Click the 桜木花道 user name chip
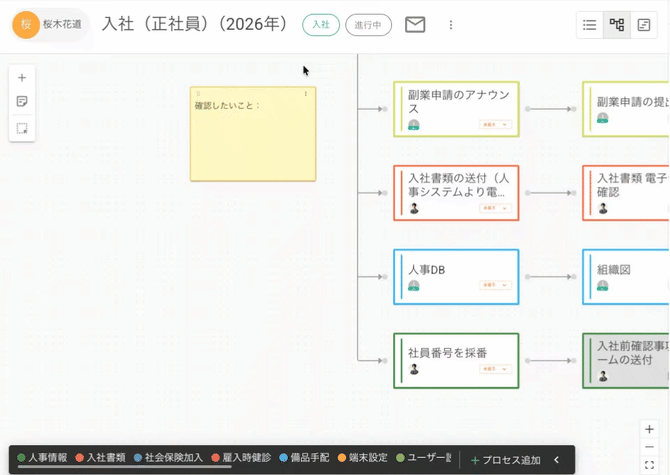 tap(50, 25)
